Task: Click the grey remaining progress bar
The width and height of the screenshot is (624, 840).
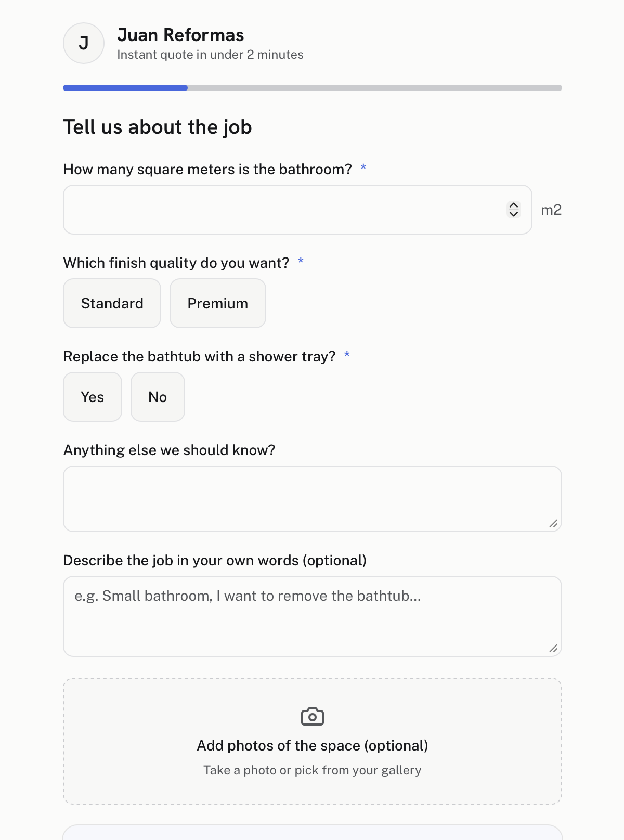Action: tap(375, 88)
